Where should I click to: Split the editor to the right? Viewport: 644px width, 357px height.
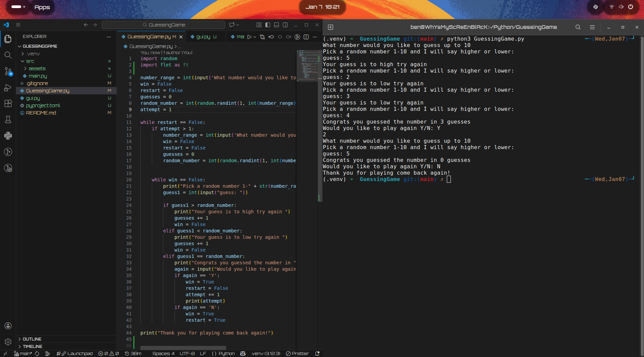coord(306,37)
